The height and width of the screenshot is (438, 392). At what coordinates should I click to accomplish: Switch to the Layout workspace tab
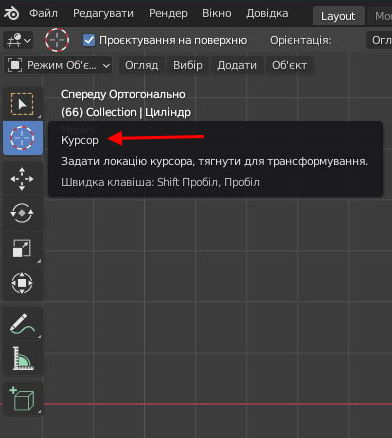point(338,16)
